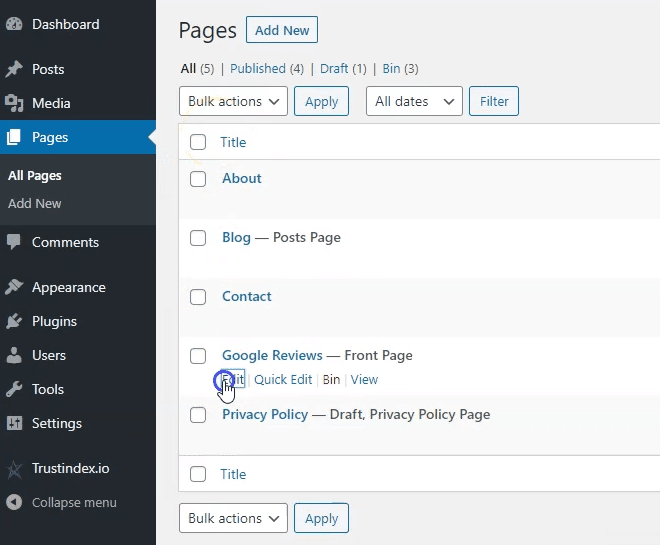Click the Posts pushpin icon
Image resolution: width=660 pixels, height=545 pixels.
click(x=14, y=69)
